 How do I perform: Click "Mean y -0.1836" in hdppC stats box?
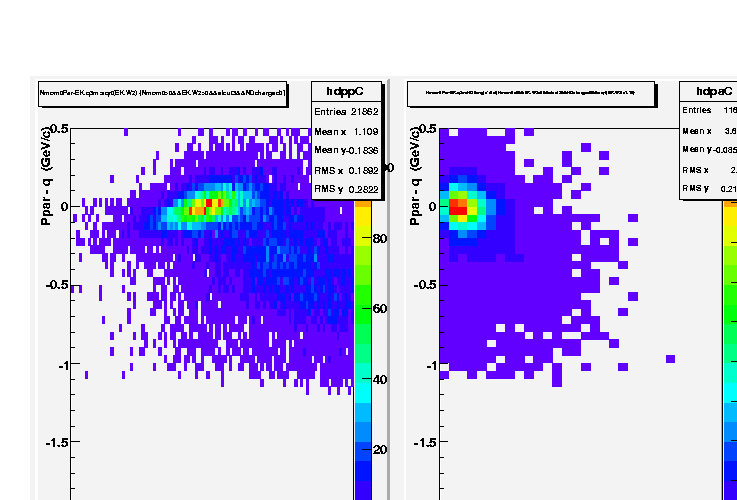click(346, 150)
